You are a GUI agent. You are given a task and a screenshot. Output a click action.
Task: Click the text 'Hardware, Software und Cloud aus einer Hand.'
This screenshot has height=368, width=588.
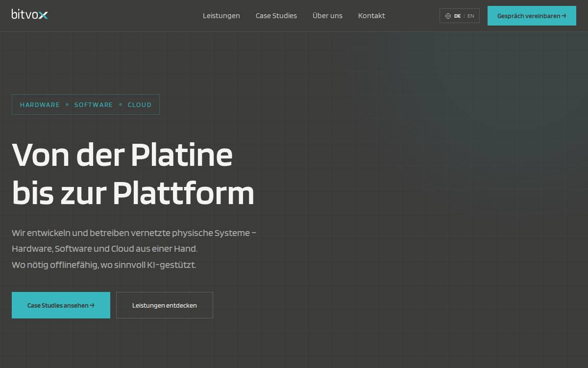(x=105, y=249)
